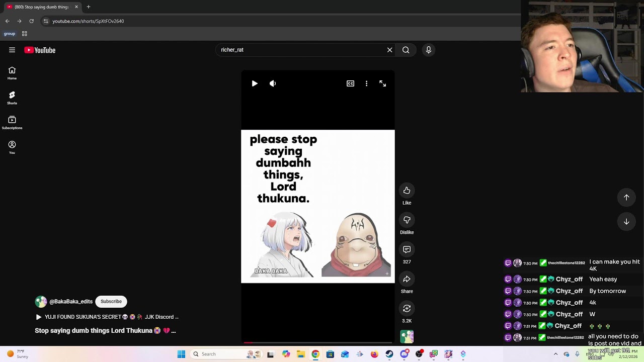Open Task View on the taskbar

270,354
